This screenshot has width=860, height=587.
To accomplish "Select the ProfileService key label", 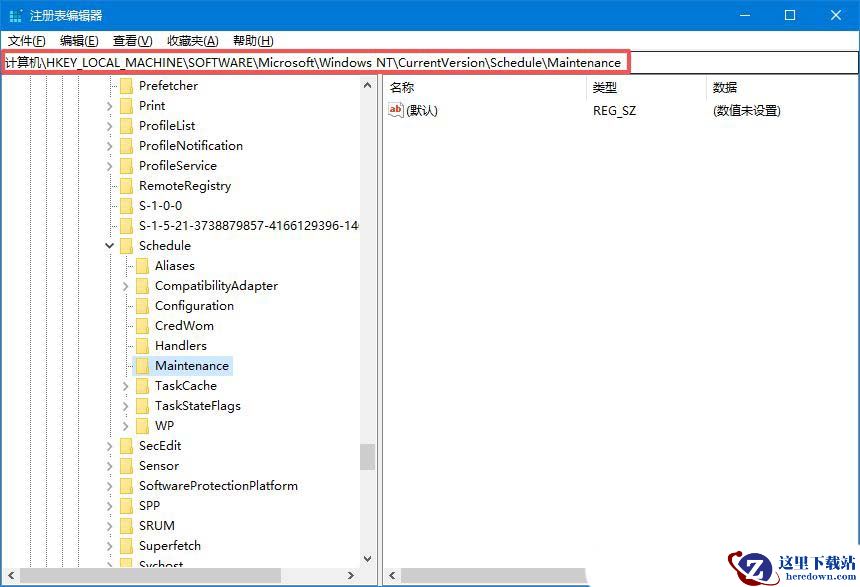I will (x=178, y=166).
